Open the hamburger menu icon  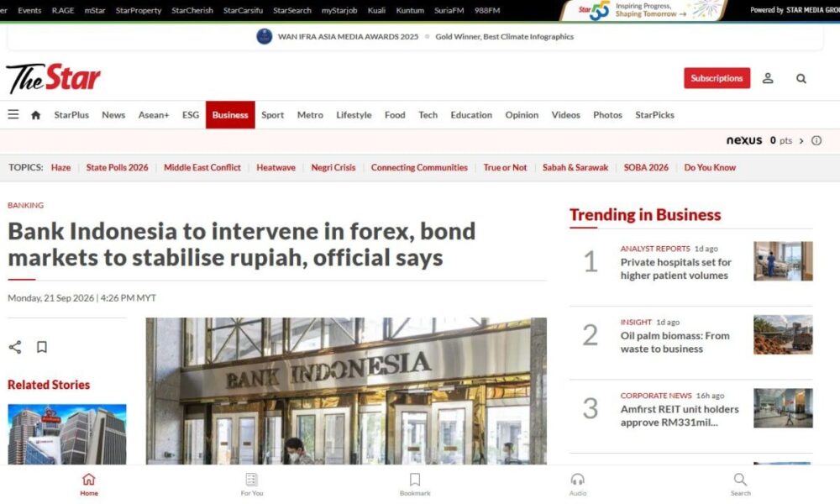pyautogui.click(x=13, y=114)
